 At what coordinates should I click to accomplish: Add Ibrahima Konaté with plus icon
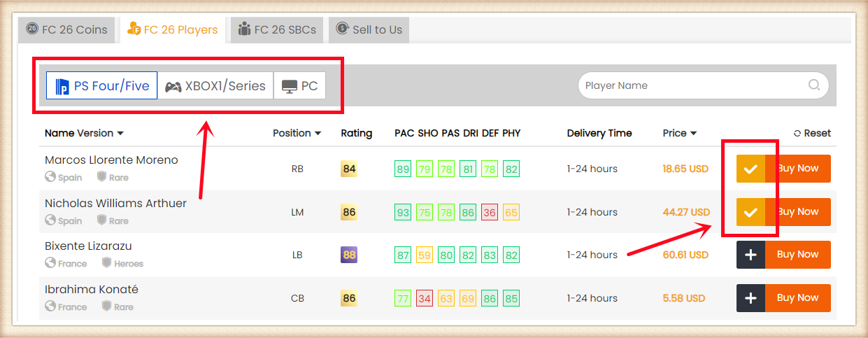point(750,298)
